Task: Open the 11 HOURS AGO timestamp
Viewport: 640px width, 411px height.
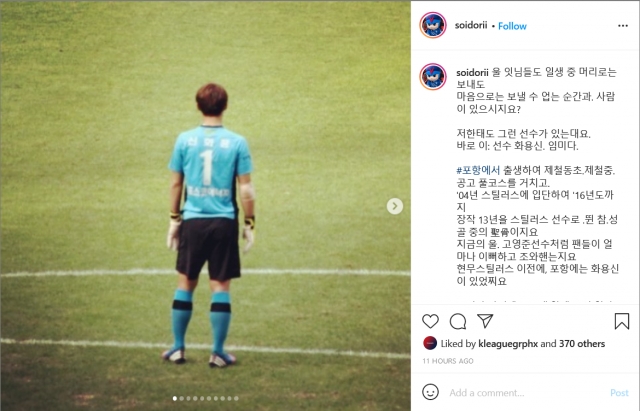Action: (x=448, y=361)
